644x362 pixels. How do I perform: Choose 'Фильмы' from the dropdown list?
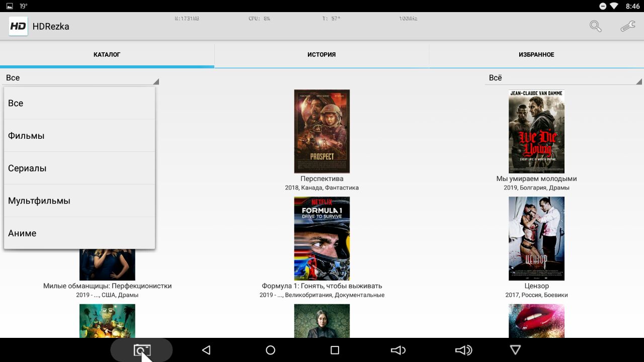click(79, 136)
